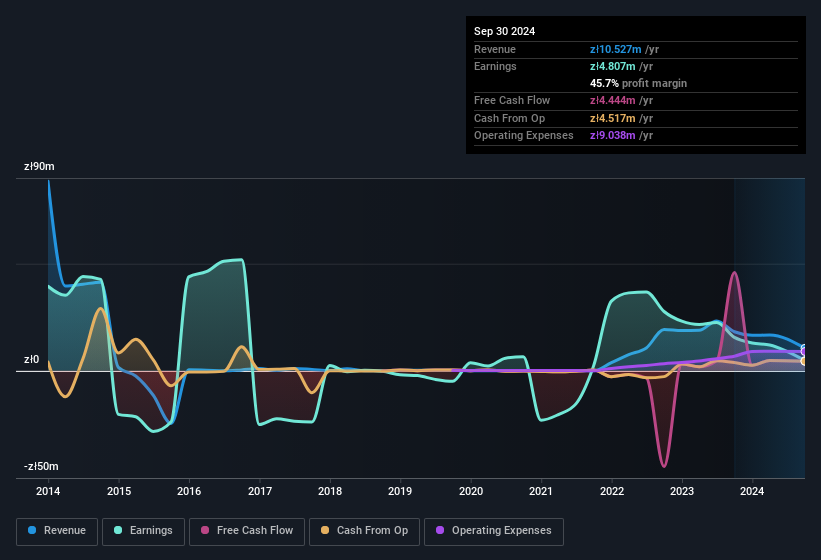
Task: Click the blue Revenue legend dot
Action: coord(33,530)
